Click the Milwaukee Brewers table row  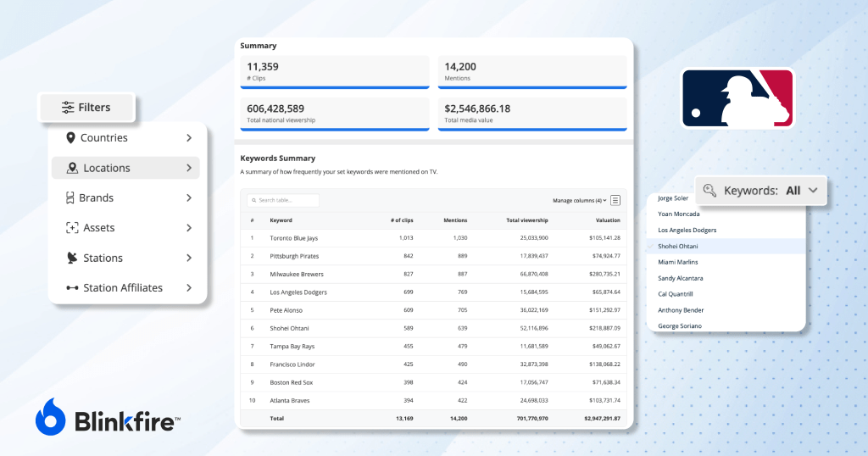coord(434,274)
